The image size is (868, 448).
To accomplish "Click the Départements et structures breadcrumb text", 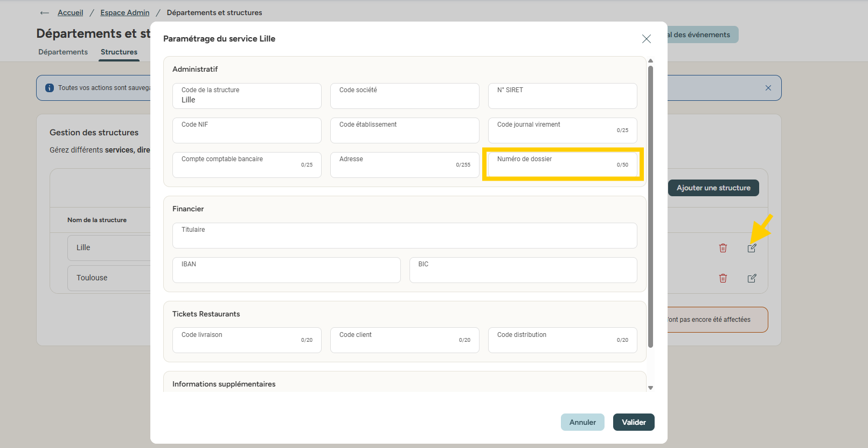I will click(214, 12).
